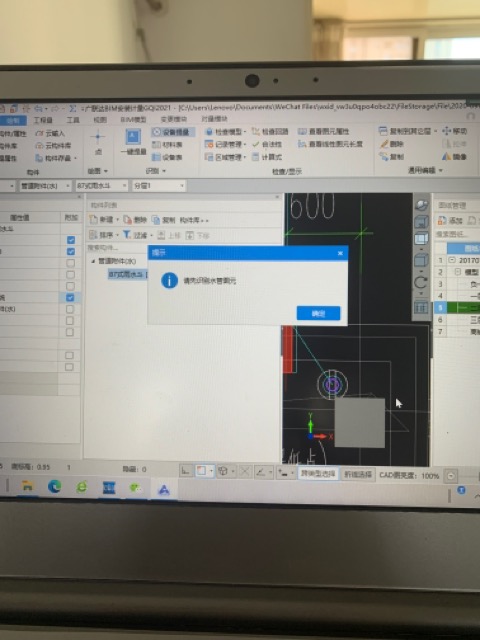This screenshot has width=480, height=640.
Task: Open the 分层1 layer dropdown
Action: (x=182, y=186)
